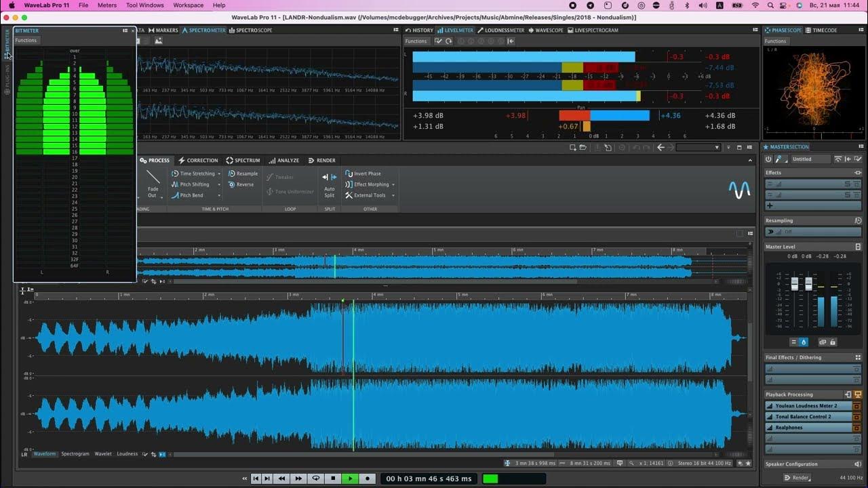Click the Record transport button
The width and height of the screenshot is (868, 488).
click(x=367, y=479)
